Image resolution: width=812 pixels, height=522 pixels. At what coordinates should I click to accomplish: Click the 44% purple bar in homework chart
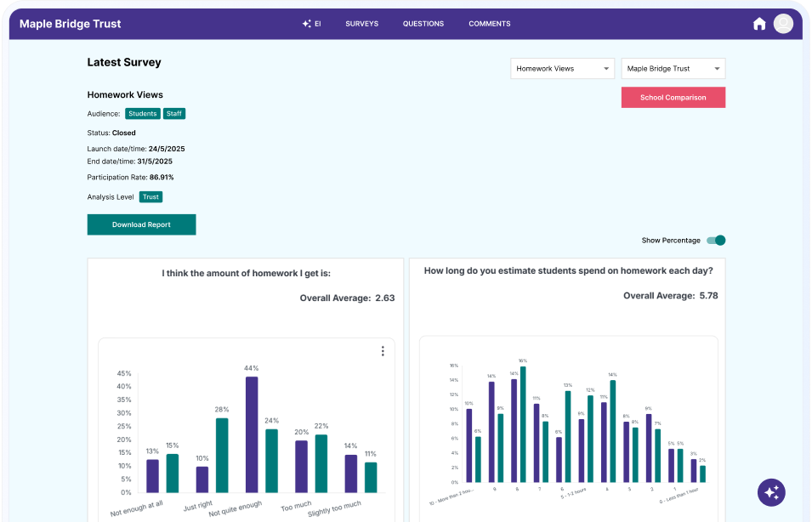252,434
